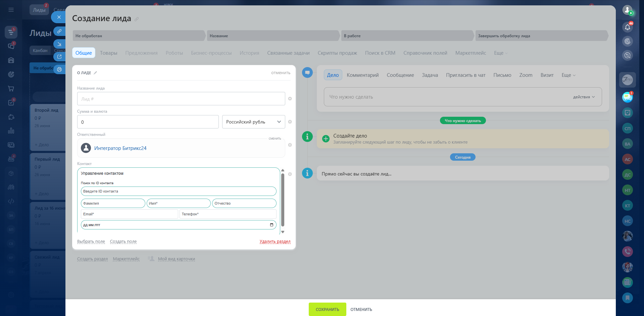Close the lead creation slider with X
This screenshot has height=316, width=644.
pos(59,17)
